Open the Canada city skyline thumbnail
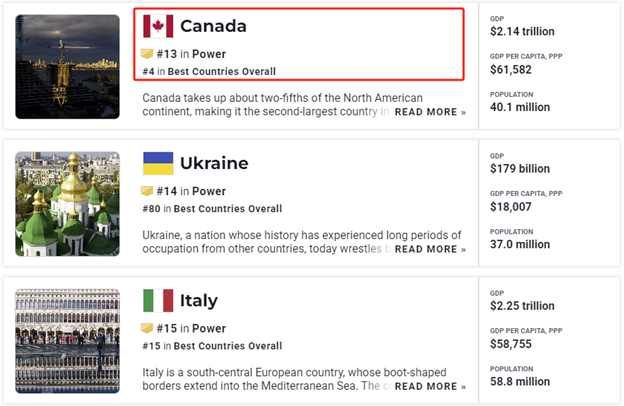Screen dimensions: 624x406 [68, 66]
